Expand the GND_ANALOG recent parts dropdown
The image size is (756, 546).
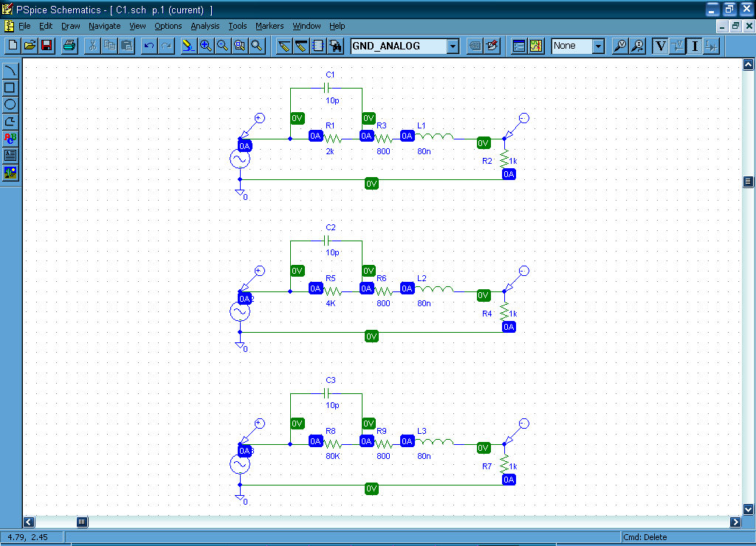(x=453, y=46)
